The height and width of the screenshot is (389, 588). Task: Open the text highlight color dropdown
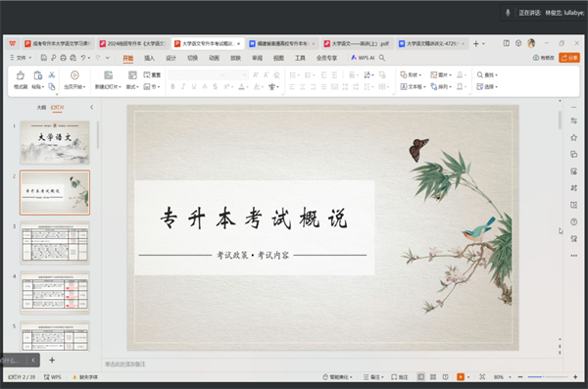coord(262,87)
